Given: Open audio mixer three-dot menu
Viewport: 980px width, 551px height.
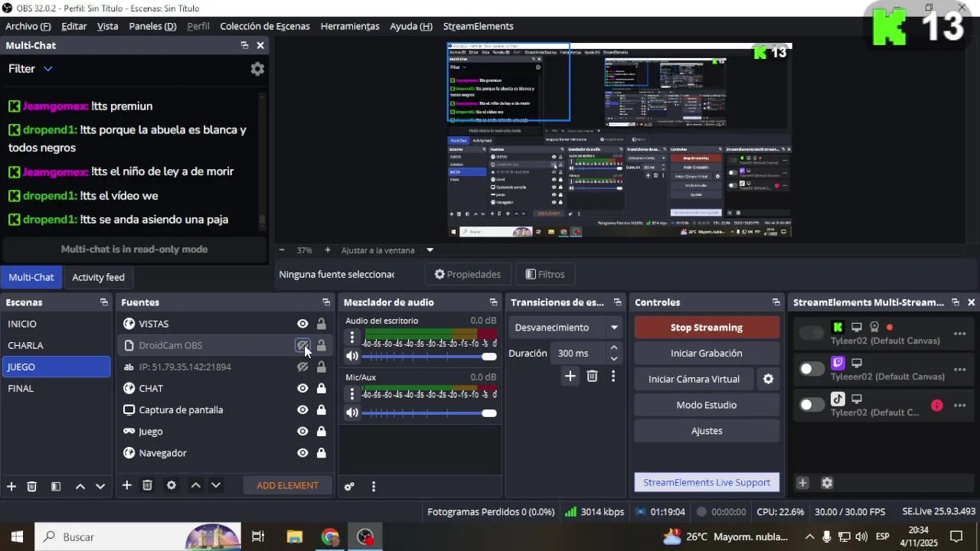Looking at the screenshot, I should click(x=374, y=486).
